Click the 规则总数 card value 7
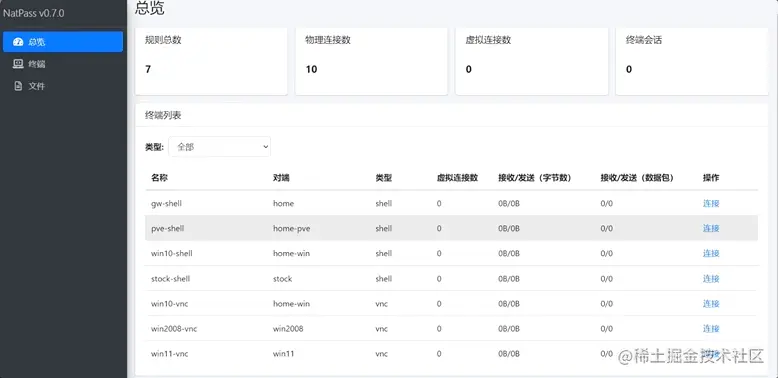Viewport: 778px width, 378px height. 148,69
